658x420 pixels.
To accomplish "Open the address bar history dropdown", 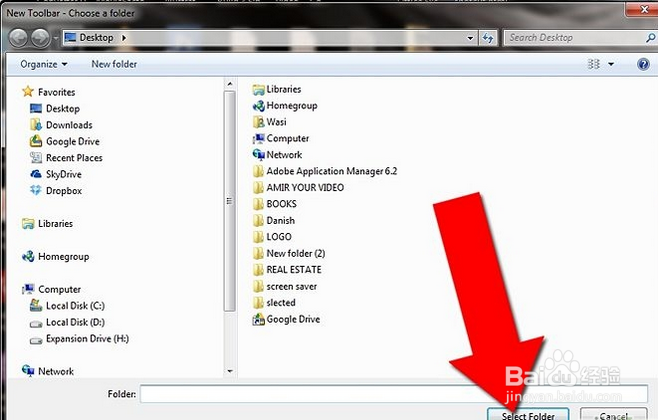I will click(x=470, y=38).
